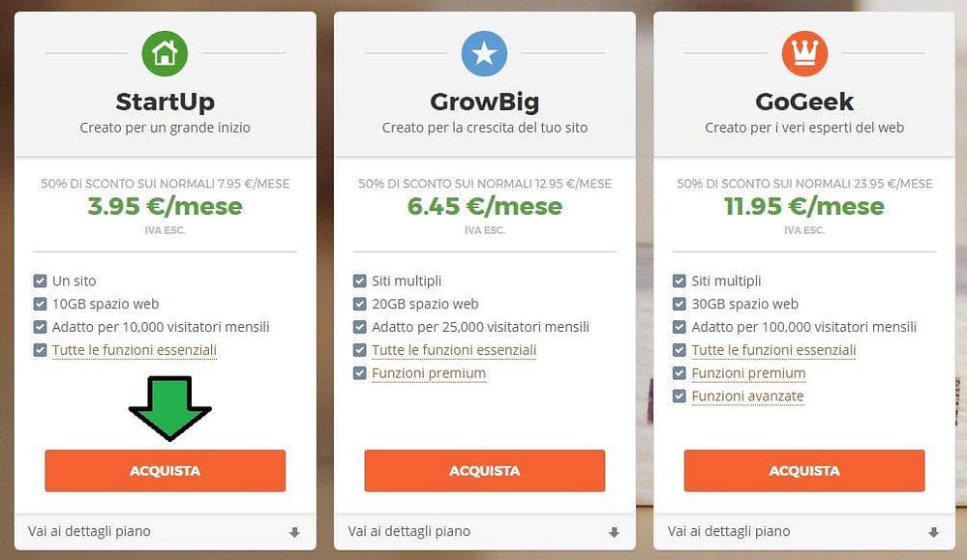Image resolution: width=967 pixels, height=560 pixels.
Task: Buy the GrowBig plan with ACQUISTA
Action: click(x=485, y=471)
